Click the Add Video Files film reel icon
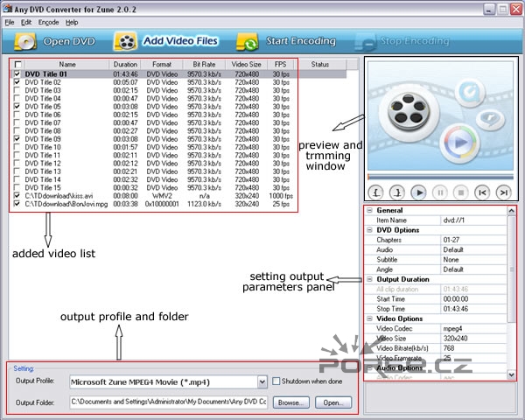Viewport: 525px width, 420px height. click(x=125, y=41)
